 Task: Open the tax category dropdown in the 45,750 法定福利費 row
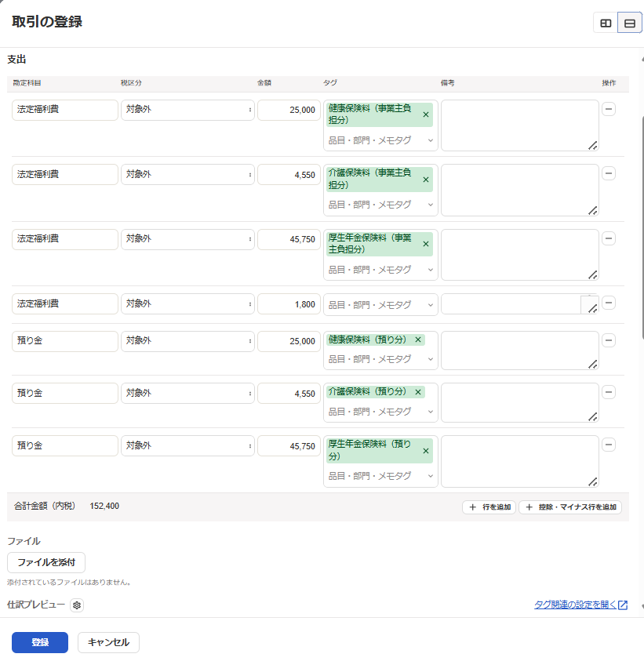coord(187,239)
